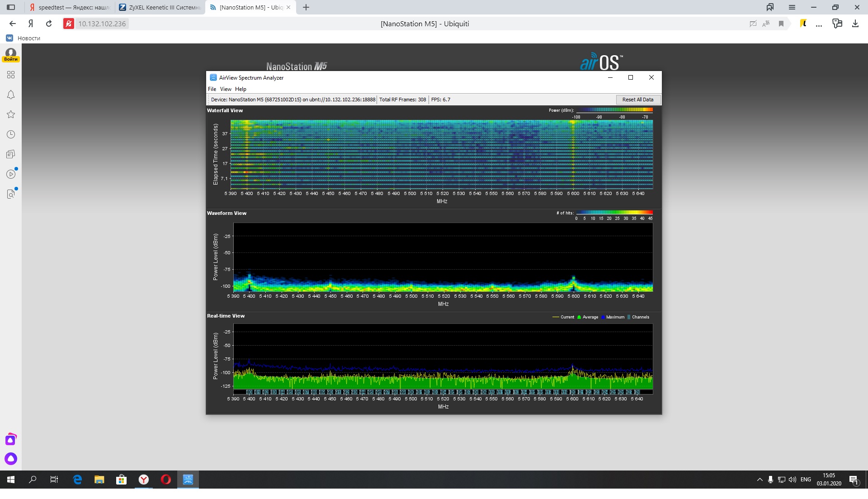Viewport: 868px width, 499px height.
Task: Click the Waveform View heading
Action: [x=226, y=213]
